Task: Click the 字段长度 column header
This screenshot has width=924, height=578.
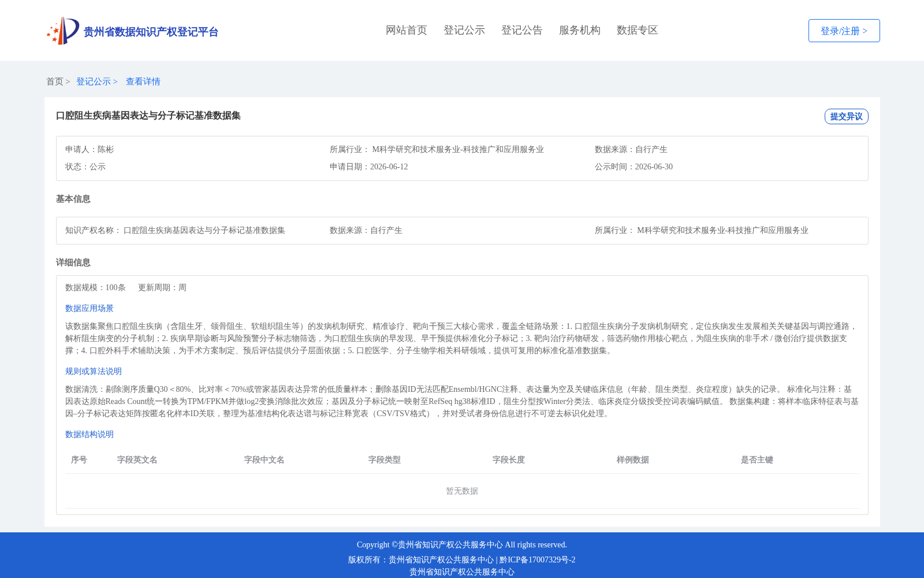Action: pyautogui.click(x=509, y=460)
